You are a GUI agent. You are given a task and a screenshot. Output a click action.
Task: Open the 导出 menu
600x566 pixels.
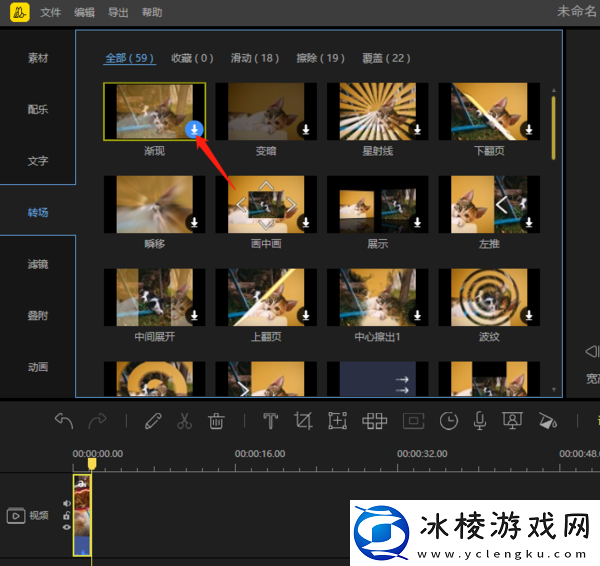click(118, 13)
